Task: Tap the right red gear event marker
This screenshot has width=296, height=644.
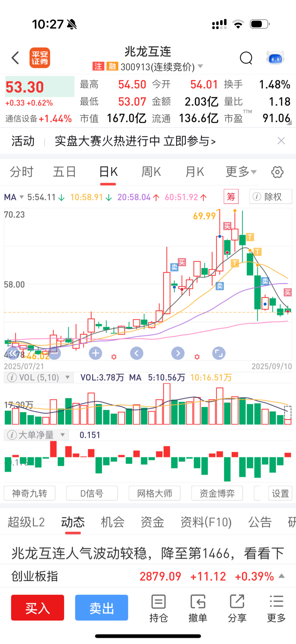Action: pos(197,357)
